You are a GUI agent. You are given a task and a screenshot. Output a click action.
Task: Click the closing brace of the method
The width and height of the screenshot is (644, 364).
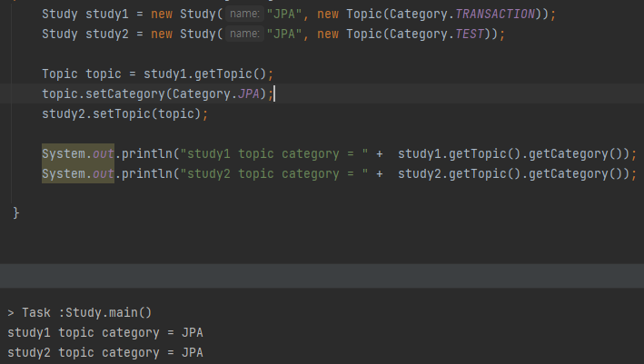16,212
